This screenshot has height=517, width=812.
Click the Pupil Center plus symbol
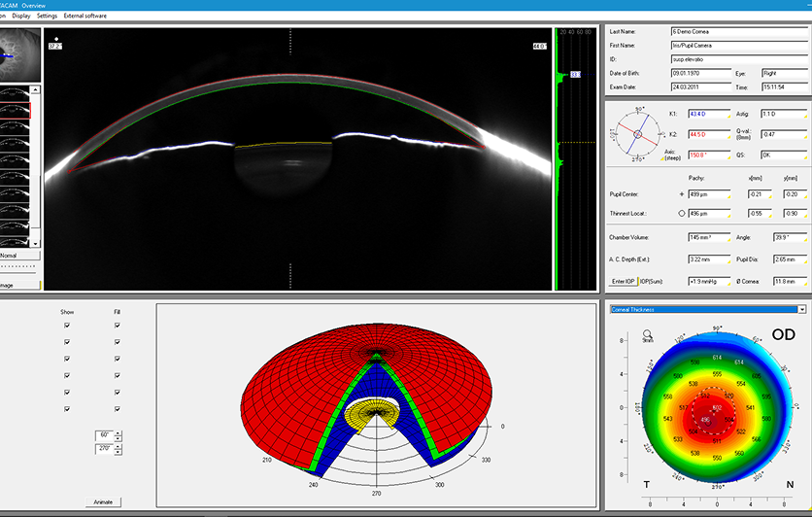[x=682, y=194]
